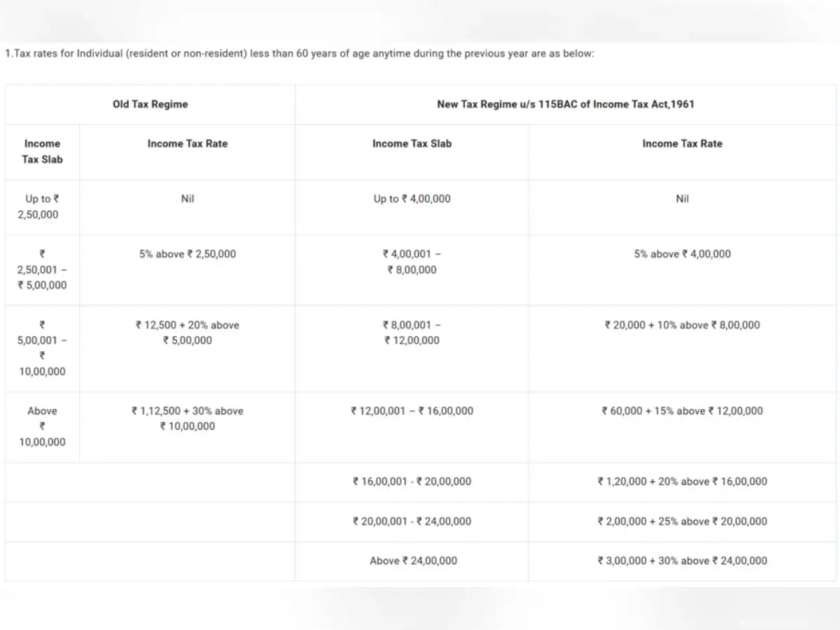
Task: Click the Old Regime Income Tax Slab header
Action: pos(42,152)
